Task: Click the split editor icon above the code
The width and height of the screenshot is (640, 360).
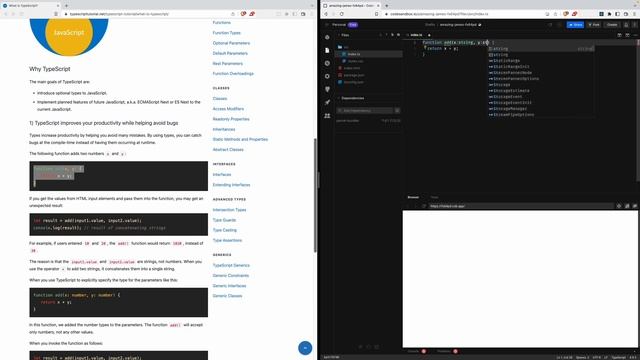Action: [620, 35]
